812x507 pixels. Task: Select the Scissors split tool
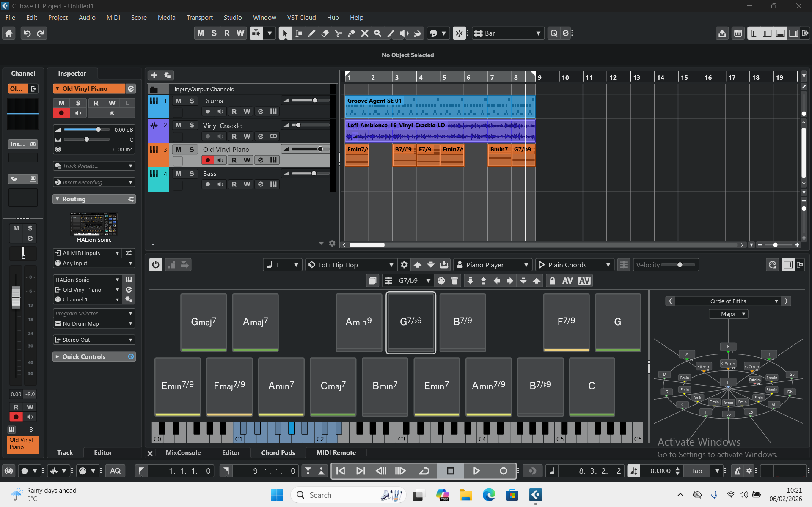pos(338,33)
